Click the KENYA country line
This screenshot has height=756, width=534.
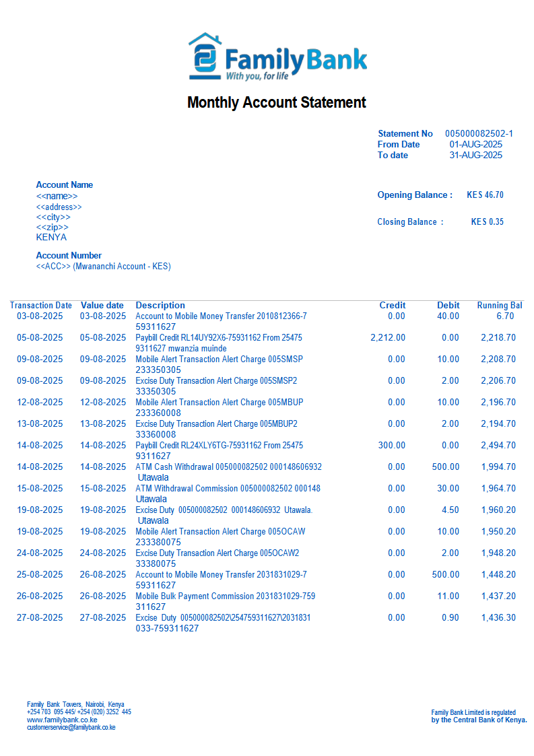(x=51, y=237)
